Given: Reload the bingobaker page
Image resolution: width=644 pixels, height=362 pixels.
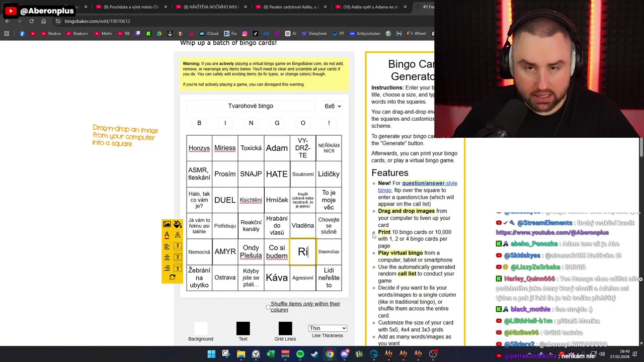Looking at the screenshot, I should coord(31,21).
